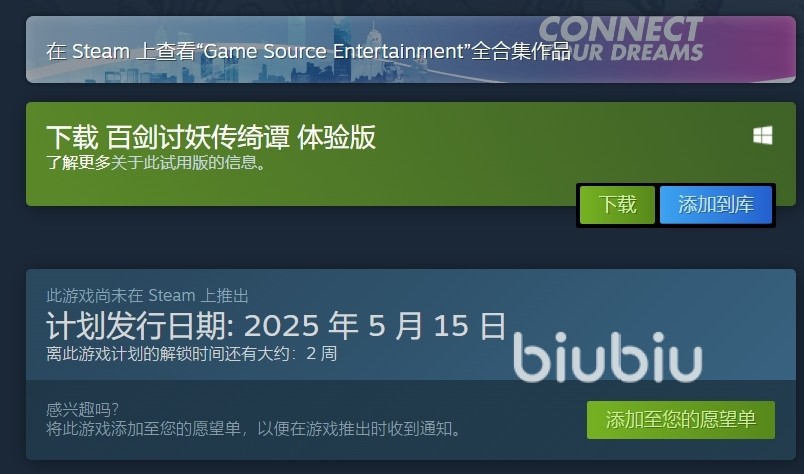Click the 感兴趣吗? prompt text
This screenshot has width=804, height=474.
point(83,409)
